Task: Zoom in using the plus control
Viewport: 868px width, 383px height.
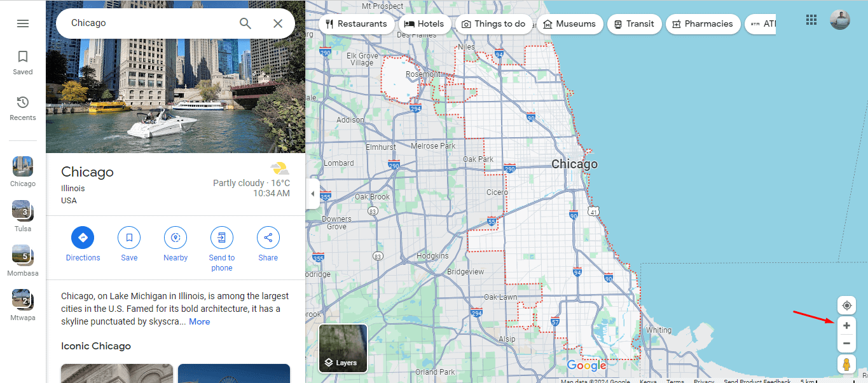Action: pos(846,325)
